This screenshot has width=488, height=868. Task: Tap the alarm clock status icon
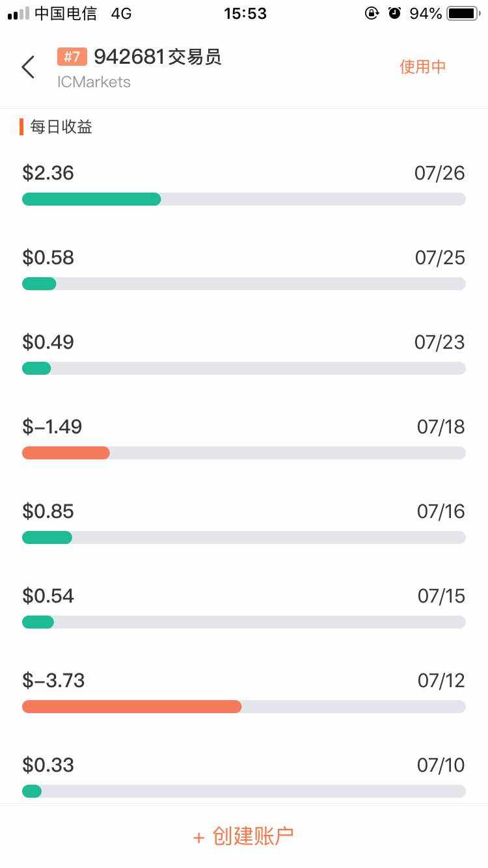click(x=394, y=13)
